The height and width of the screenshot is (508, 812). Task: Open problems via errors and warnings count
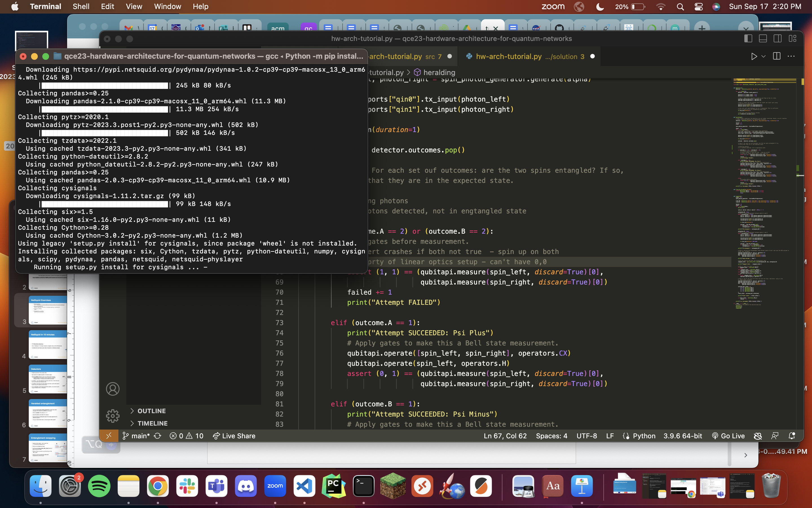(187, 436)
